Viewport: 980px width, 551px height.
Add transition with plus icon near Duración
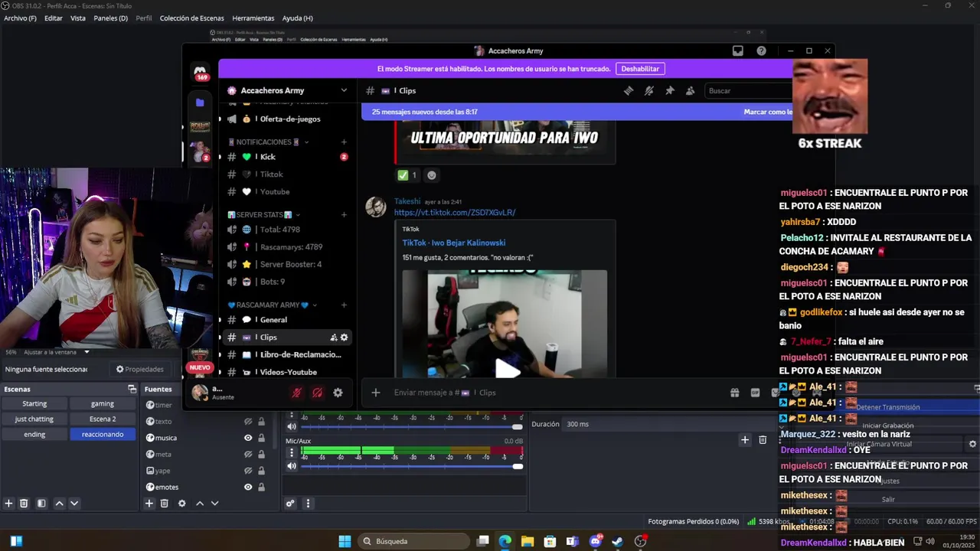pos(744,439)
